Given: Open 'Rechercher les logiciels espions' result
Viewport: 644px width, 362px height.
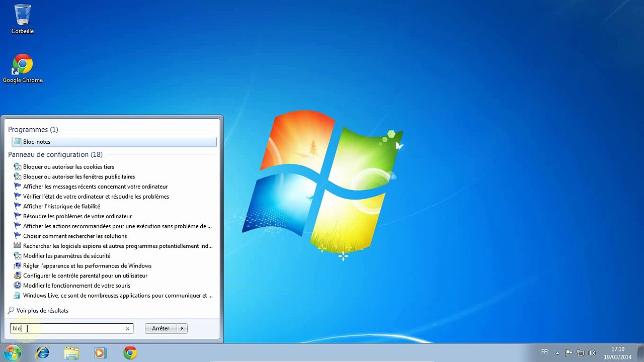Looking at the screenshot, I should tap(114, 246).
